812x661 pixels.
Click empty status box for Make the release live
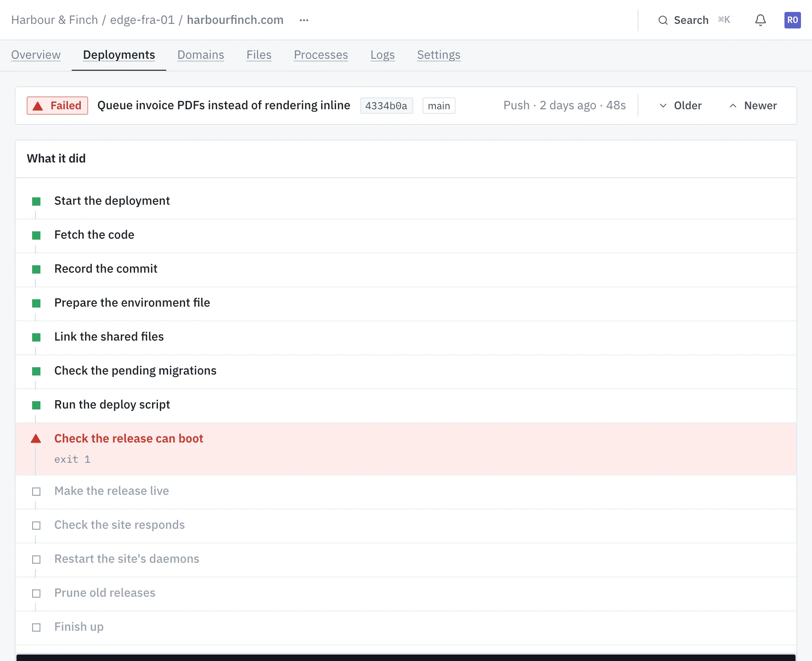coord(36,492)
